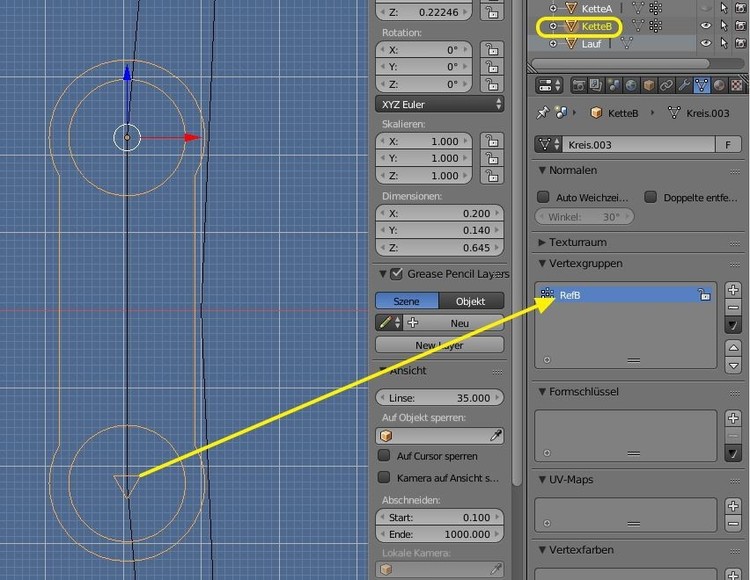Switch Grease Pencil source to Szene

pos(407,301)
